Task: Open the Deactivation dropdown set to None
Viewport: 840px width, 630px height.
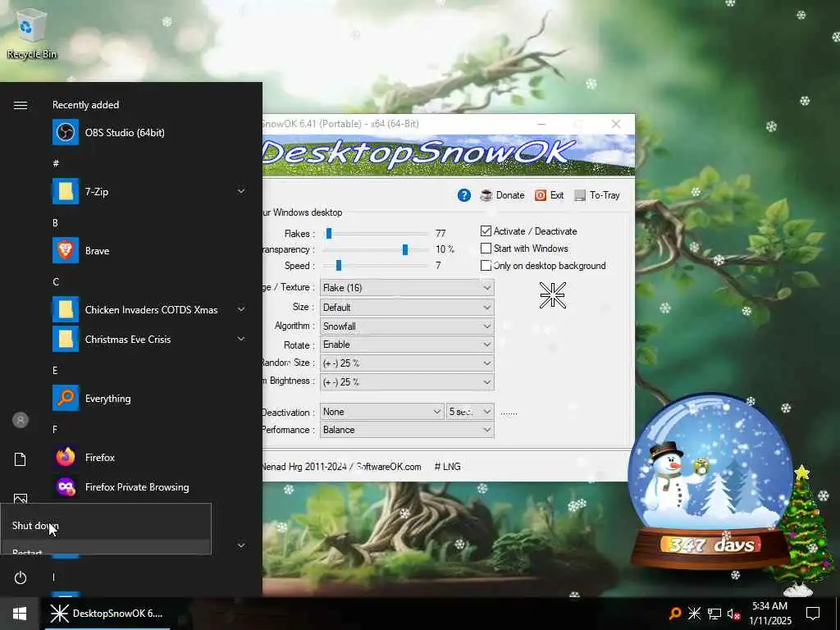Action: point(382,412)
